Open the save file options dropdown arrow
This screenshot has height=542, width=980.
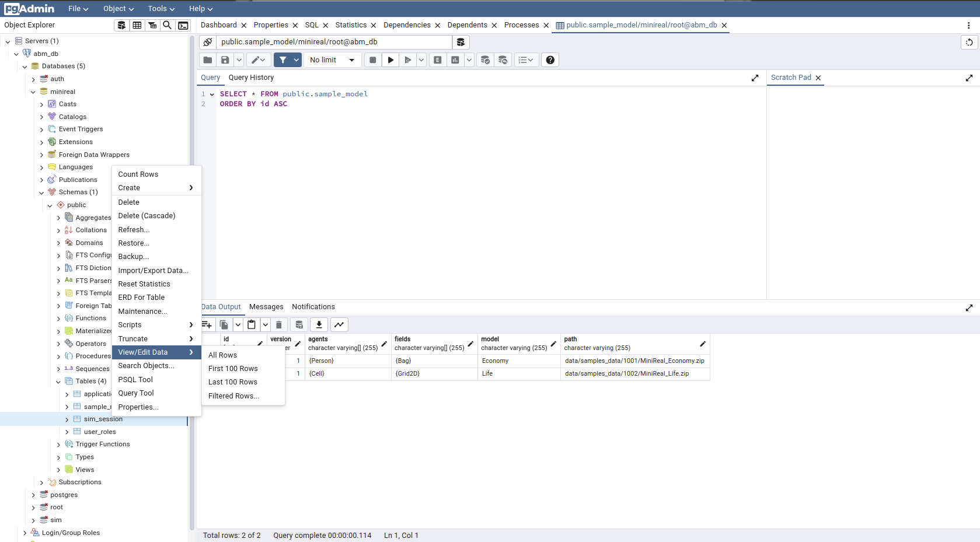click(x=239, y=60)
